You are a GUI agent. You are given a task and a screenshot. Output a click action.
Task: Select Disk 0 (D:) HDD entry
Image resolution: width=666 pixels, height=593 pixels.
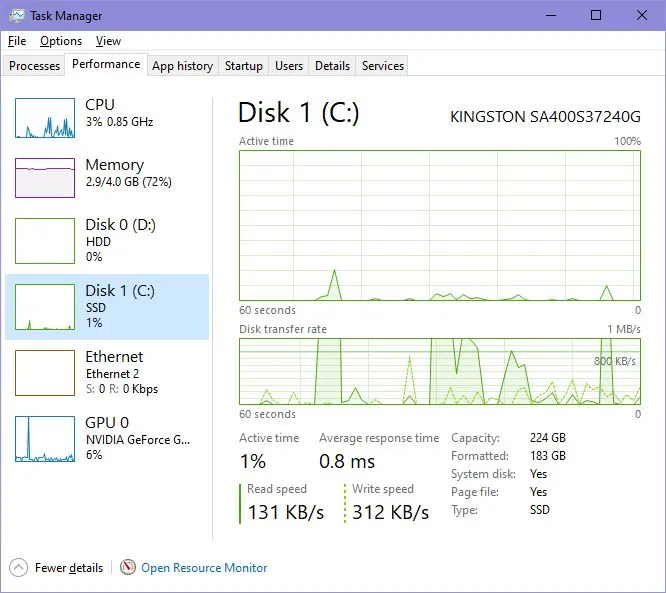tap(107, 240)
